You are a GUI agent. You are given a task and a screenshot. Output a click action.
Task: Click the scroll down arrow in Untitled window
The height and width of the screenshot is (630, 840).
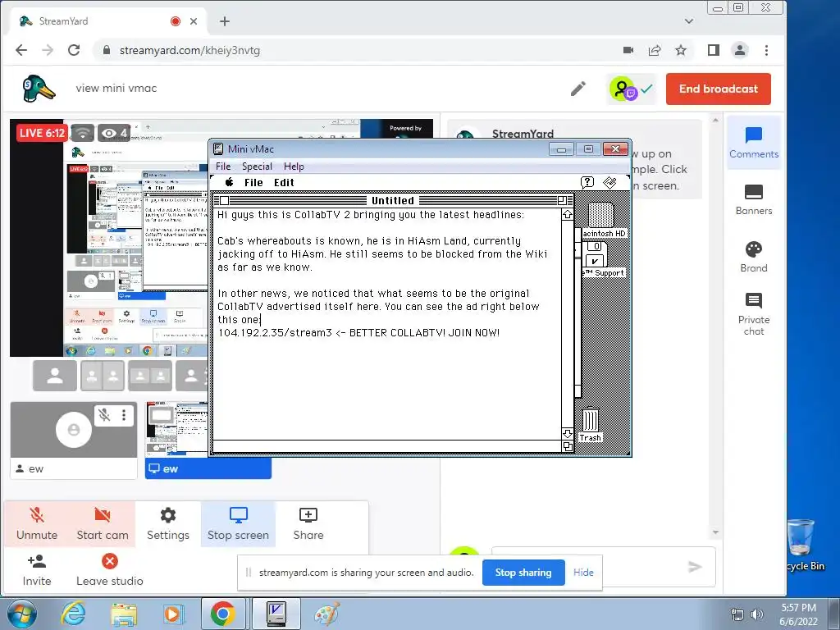coord(568,433)
